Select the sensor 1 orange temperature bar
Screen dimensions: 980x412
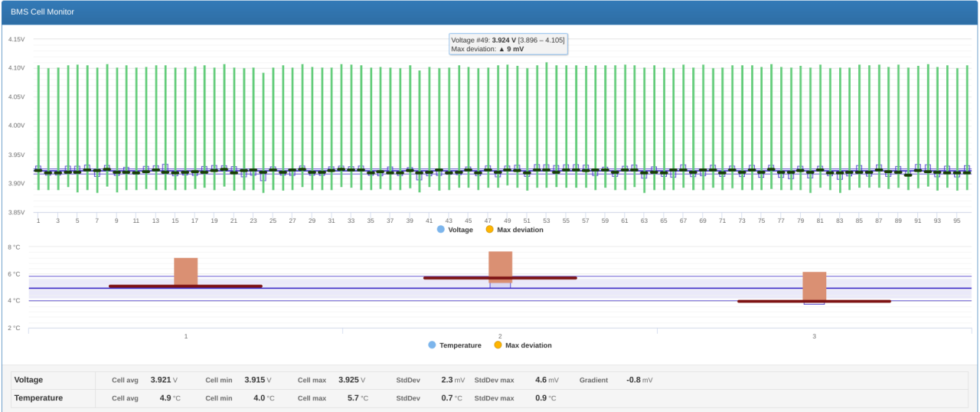(185, 270)
